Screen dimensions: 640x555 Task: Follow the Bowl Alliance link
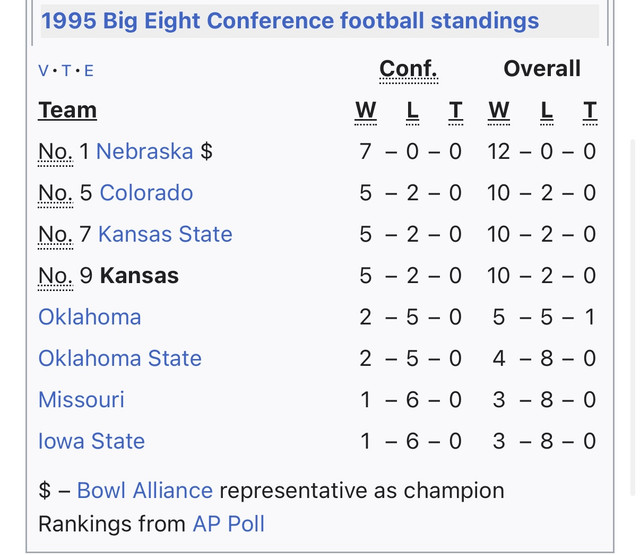click(144, 491)
